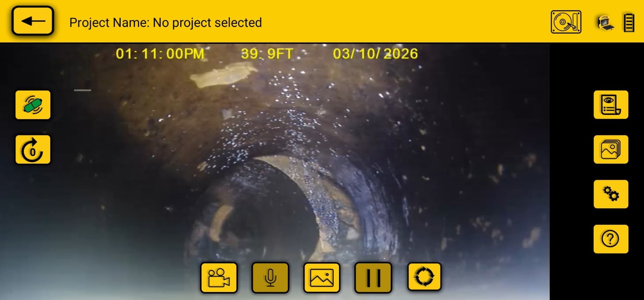Open the inspection report viewer
This screenshot has width=644, height=300.
pyautogui.click(x=611, y=105)
